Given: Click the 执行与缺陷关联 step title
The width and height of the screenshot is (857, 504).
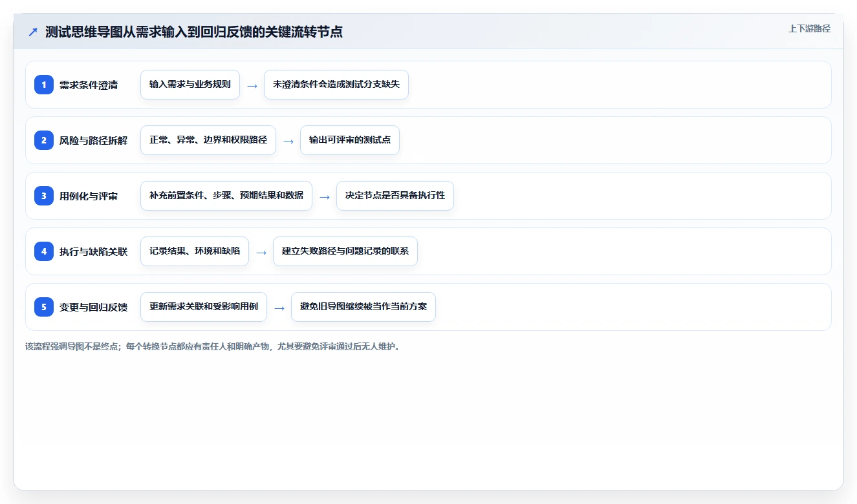Looking at the screenshot, I should click(94, 251).
